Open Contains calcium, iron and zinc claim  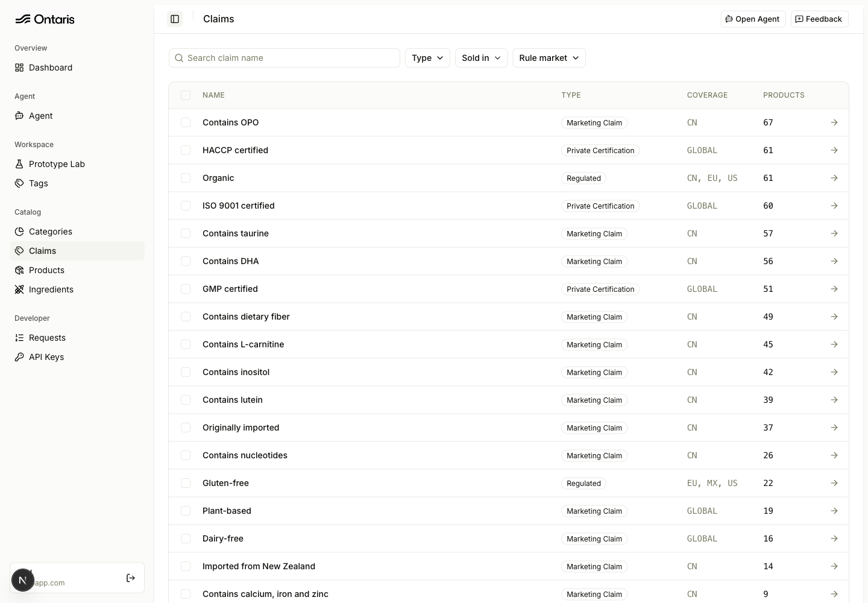pyautogui.click(x=265, y=594)
